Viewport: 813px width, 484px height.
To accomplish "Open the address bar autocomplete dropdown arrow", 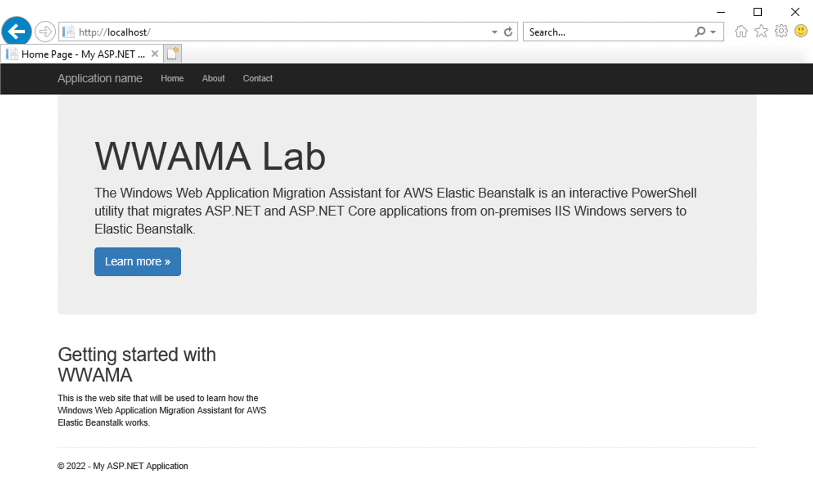I will (494, 32).
